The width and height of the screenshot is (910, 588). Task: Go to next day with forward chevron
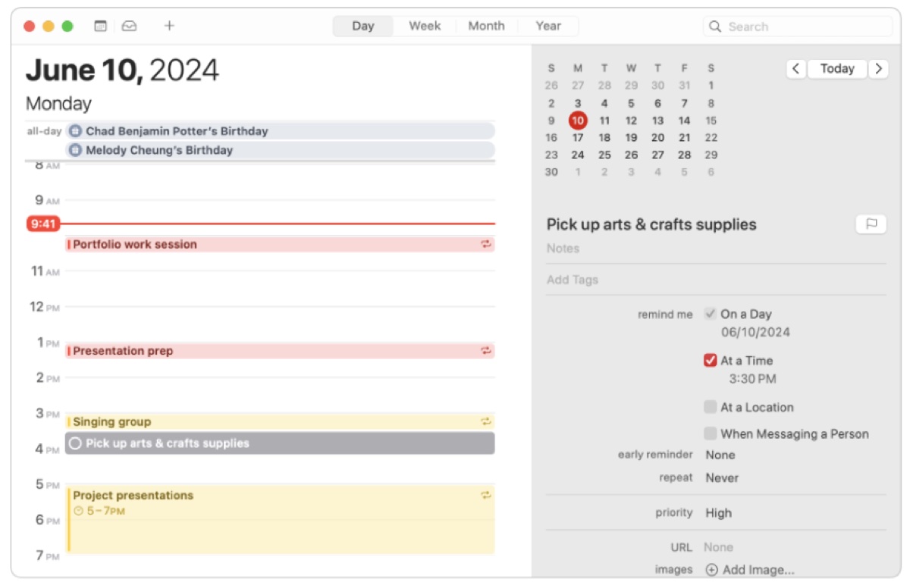click(x=878, y=68)
